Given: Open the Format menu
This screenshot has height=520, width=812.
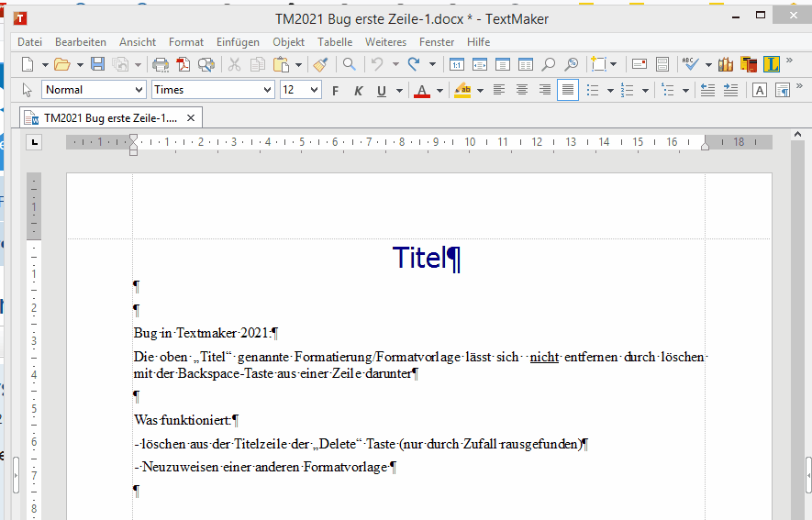Looking at the screenshot, I should (186, 42).
